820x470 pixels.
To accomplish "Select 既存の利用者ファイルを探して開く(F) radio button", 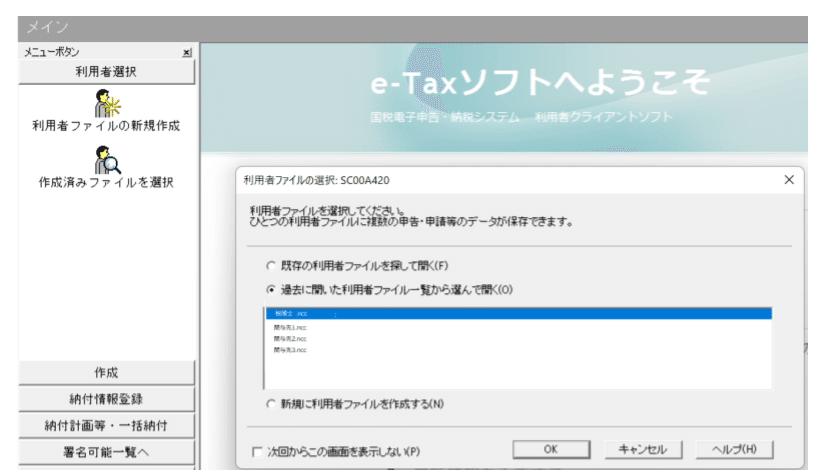I will (x=270, y=266).
